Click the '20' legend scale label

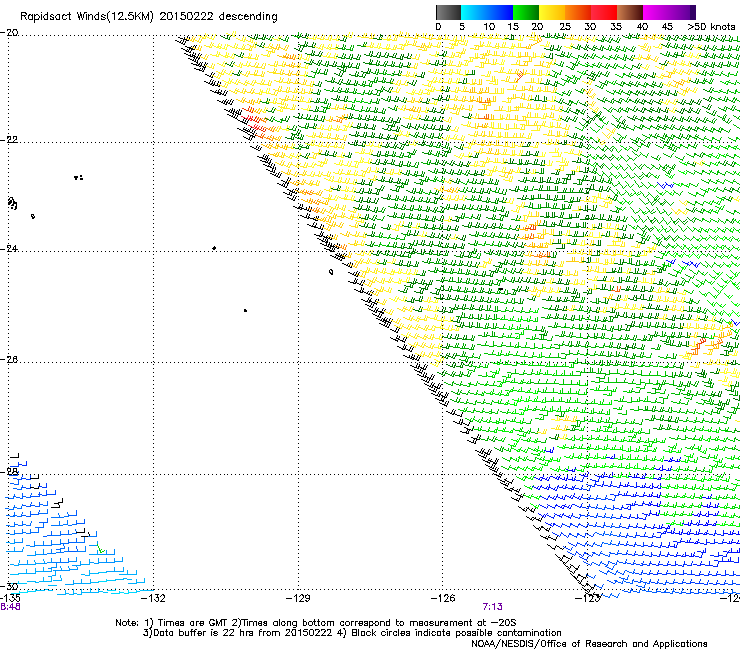pos(537,27)
